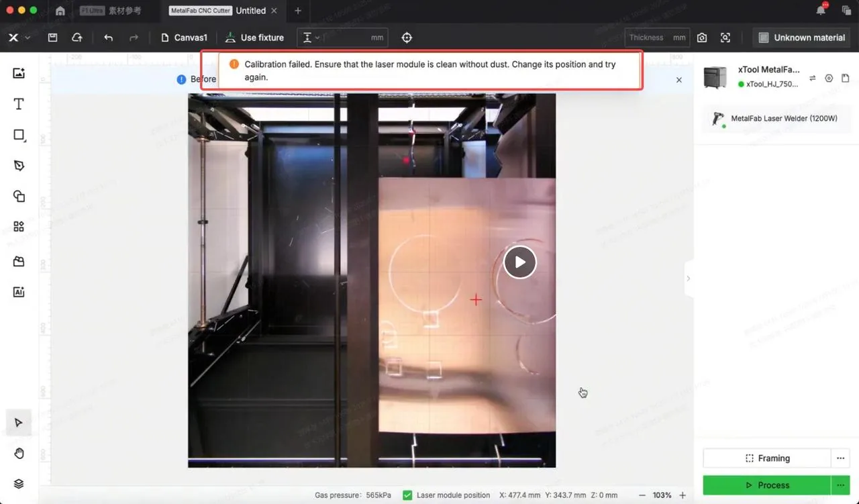Open the Canvas1 canvas selector
The width and height of the screenshot is (859, 504).
pos(185,38)
